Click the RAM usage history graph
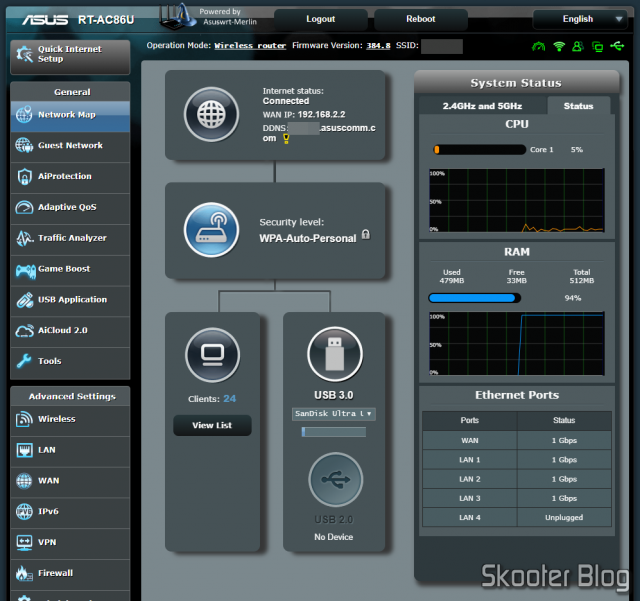This screenshot has height=601, width=640. tap(516, 343)
